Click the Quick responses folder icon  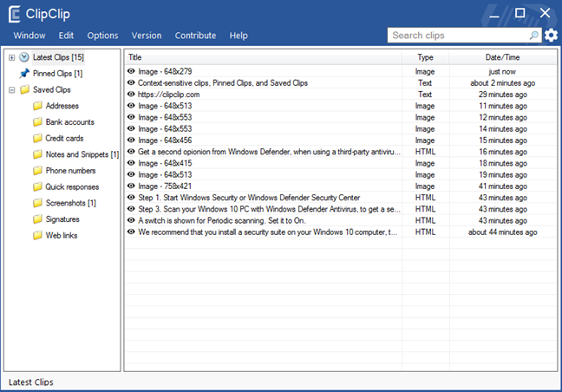pos(37,186)
